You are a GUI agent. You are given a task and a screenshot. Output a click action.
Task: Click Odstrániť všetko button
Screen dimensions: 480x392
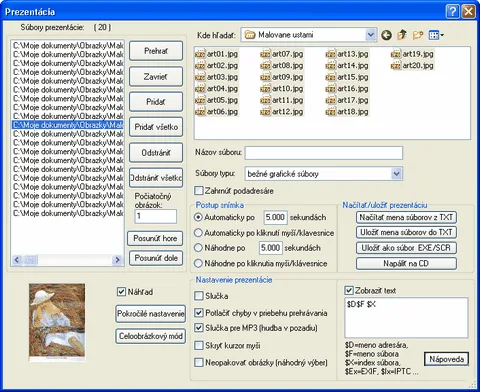(x=156, y=178)
